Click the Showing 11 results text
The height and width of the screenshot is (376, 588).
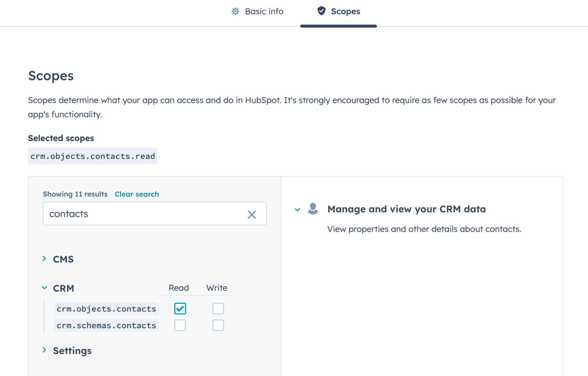(x=75, y=194)
